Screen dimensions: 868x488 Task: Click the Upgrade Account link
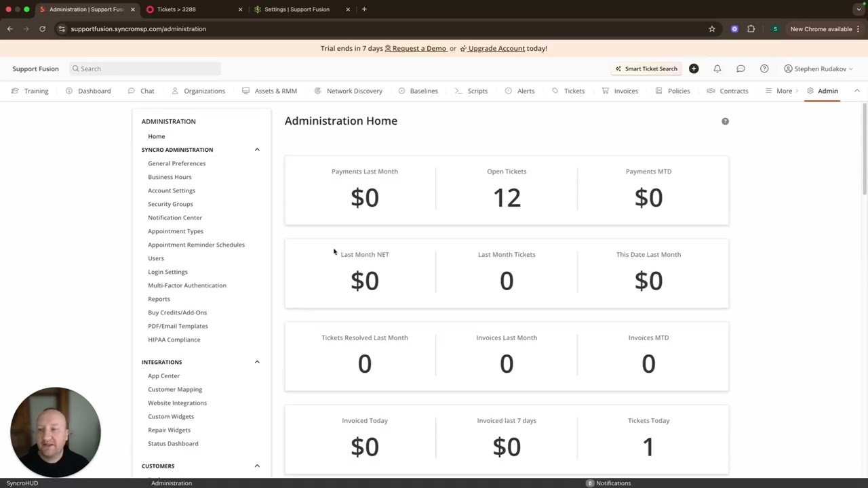(492, 48)
